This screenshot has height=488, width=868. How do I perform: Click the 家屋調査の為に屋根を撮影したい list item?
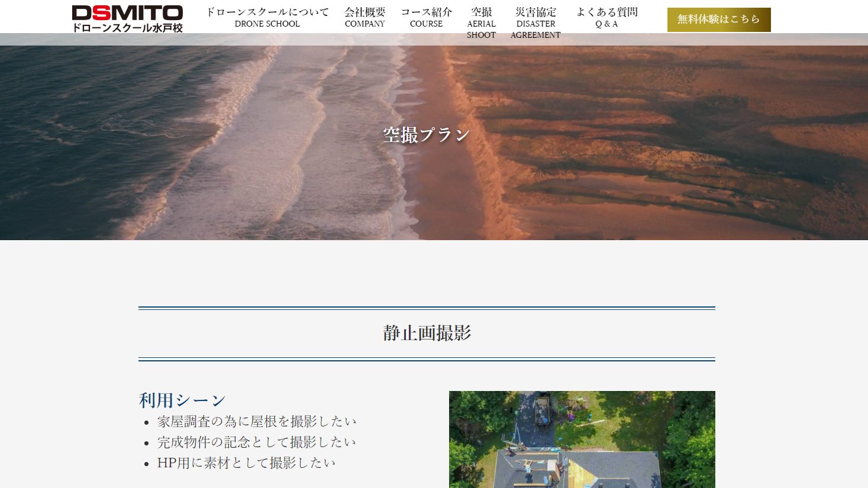(x=256, y=422)
